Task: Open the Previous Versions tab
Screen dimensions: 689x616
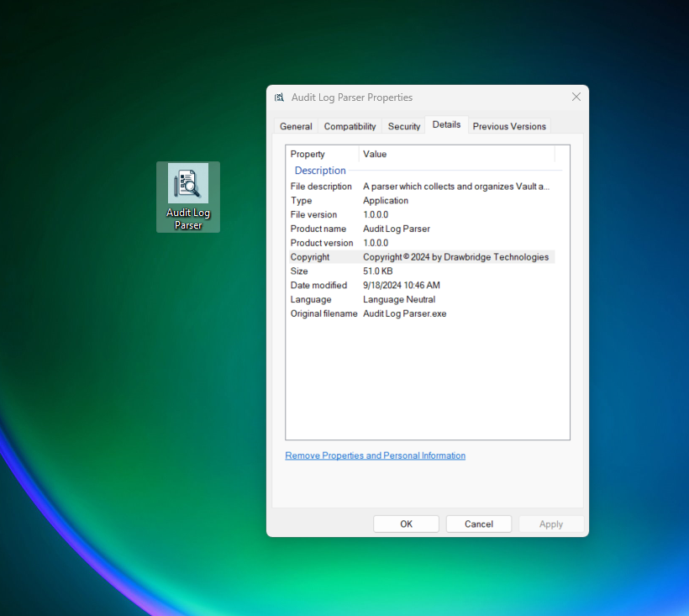Action: (x=509, y=127)
